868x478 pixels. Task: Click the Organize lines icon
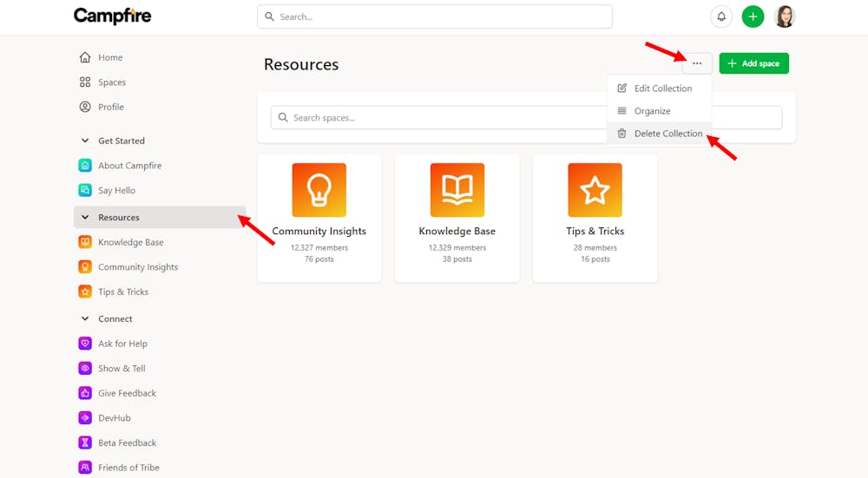pyautogui.click(x=621, y=111)
